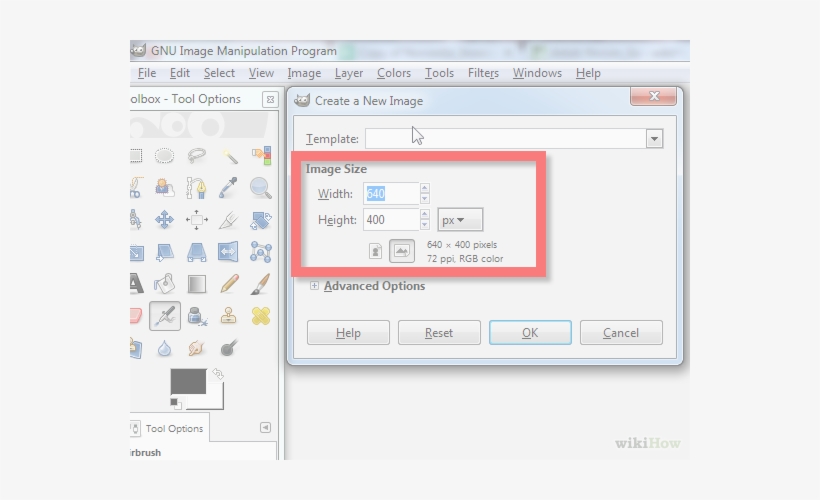Image resolution: width=820 pixels, height=500 pixels.
Task: Select the Move tool
Action: 164,220
